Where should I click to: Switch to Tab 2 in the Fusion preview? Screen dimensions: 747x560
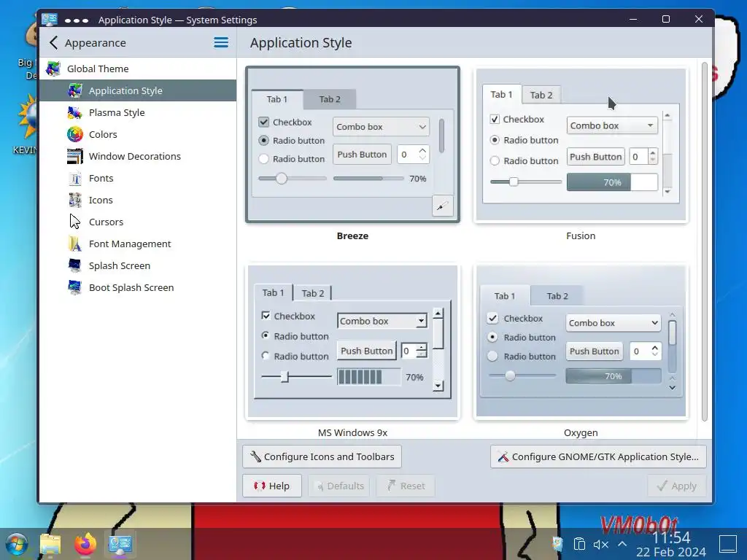coord(541,96)
